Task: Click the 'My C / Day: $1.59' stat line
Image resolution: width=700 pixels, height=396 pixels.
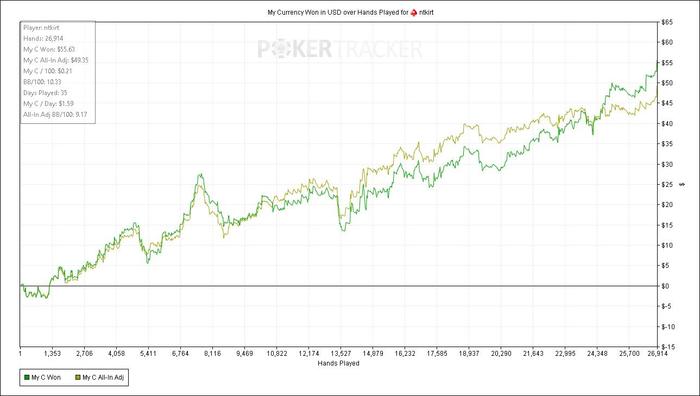Action: [49, 104]
